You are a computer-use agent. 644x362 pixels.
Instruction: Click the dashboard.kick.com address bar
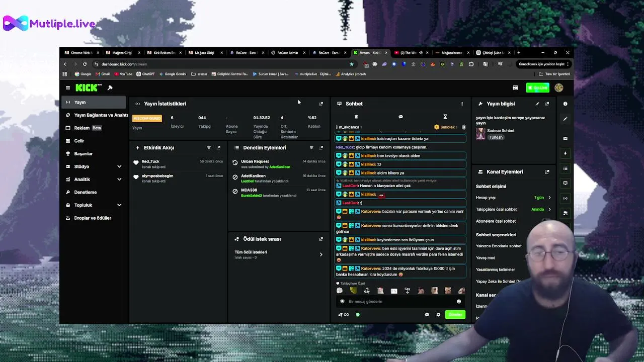click(x=221, y=64)
